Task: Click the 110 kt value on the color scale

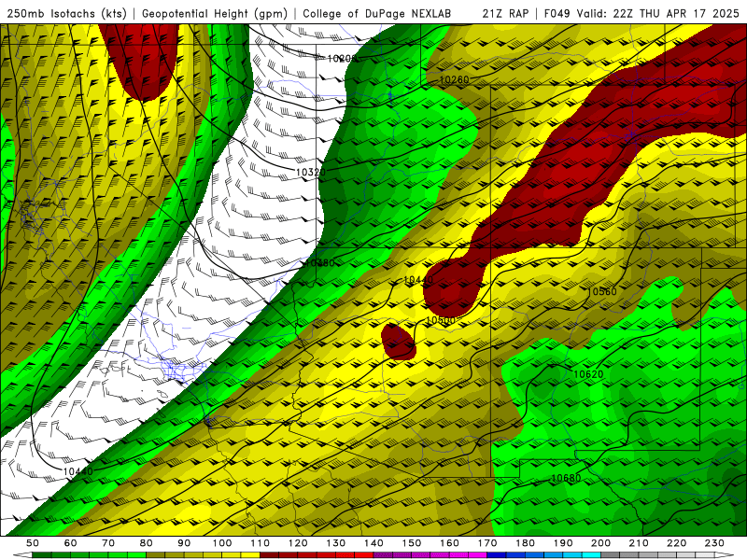Action: [261, 543]
